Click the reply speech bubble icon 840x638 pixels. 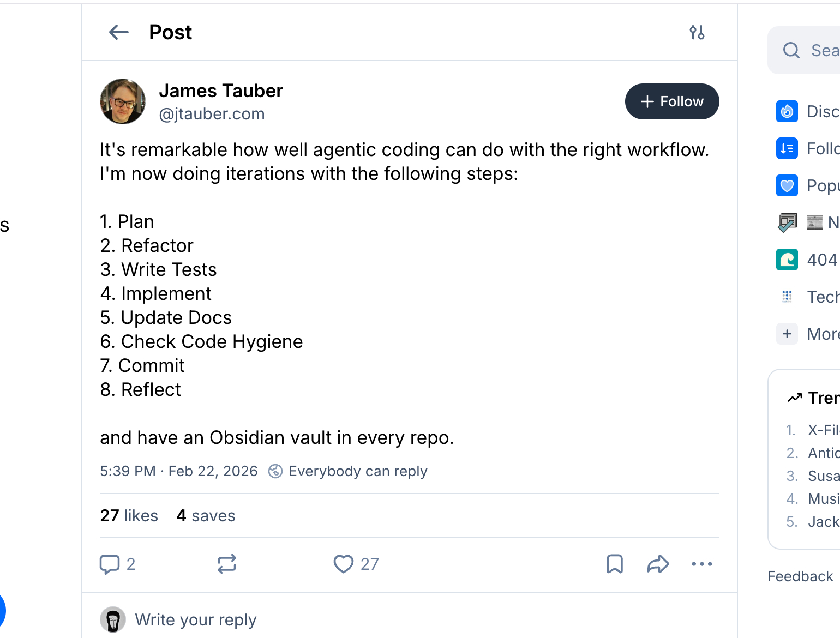pyautogui.click(x=110, y=564)
